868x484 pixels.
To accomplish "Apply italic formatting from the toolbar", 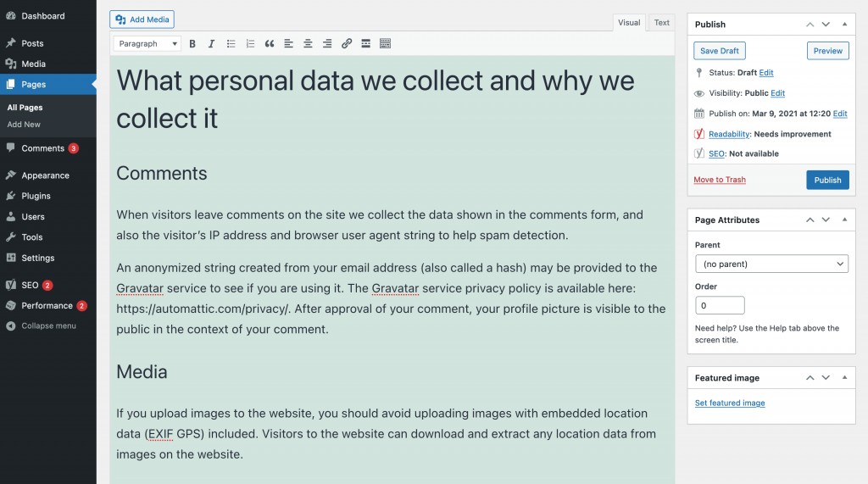I will click(x=211, y=43).
